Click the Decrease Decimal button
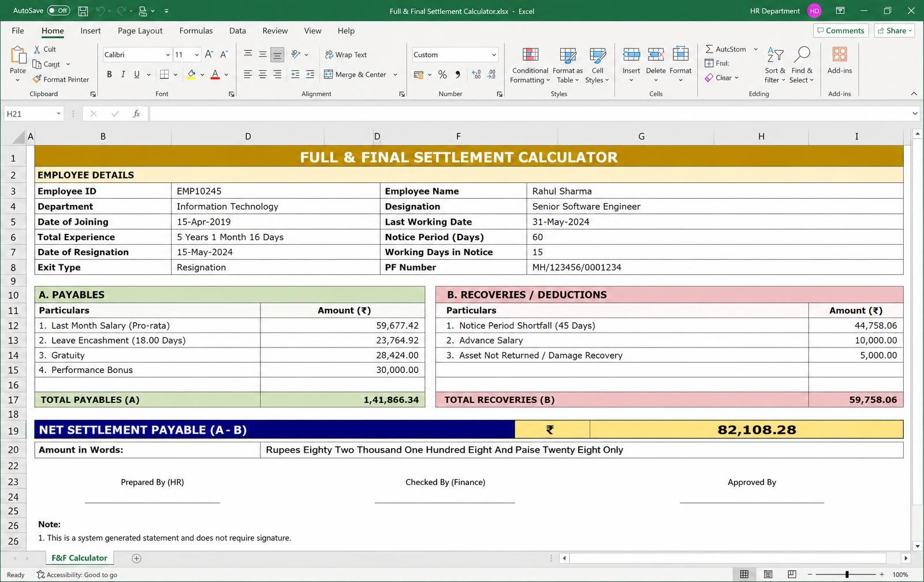Viewport: 924px width, 582px height. coord(491,74)
